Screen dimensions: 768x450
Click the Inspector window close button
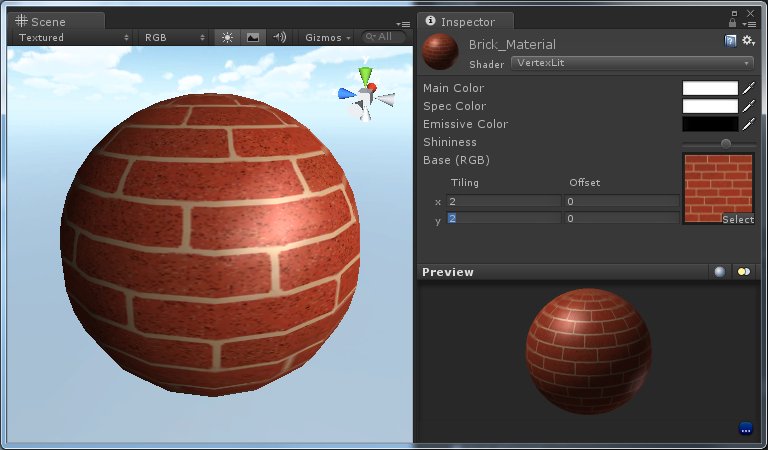[x=750, y=13]
